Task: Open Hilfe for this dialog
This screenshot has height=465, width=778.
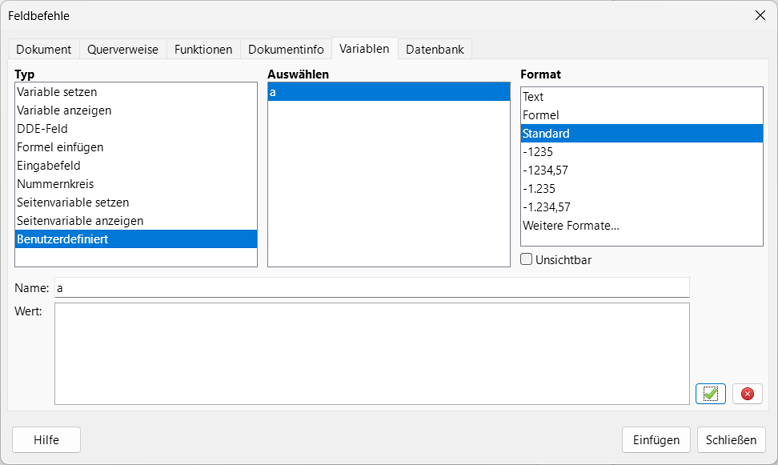Action: [x=46, y=440]
